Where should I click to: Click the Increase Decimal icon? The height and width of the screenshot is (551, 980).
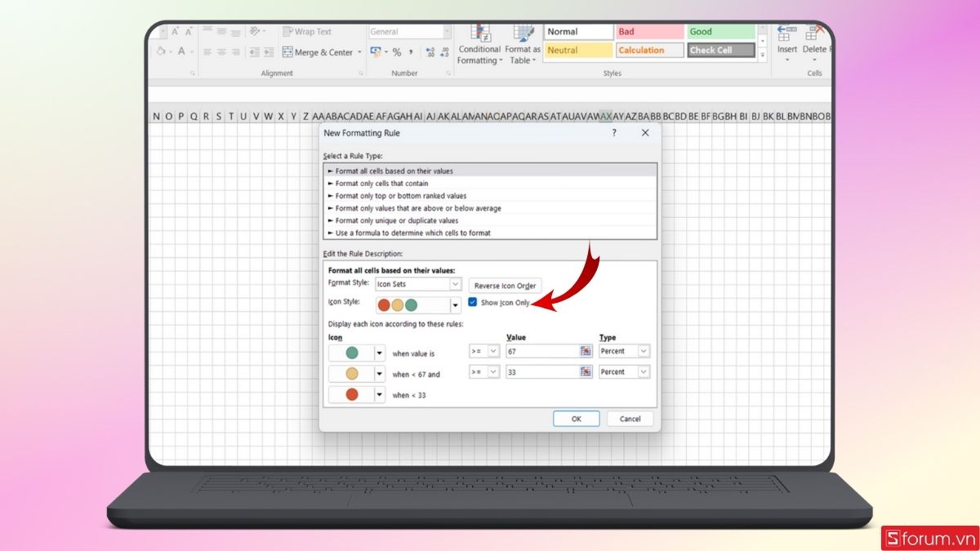coord(430,52)
